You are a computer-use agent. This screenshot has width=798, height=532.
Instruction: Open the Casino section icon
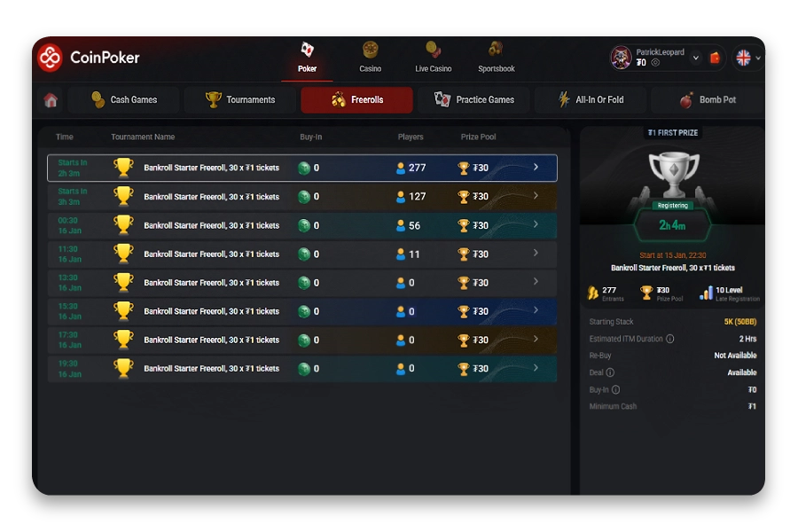point(370,51)
